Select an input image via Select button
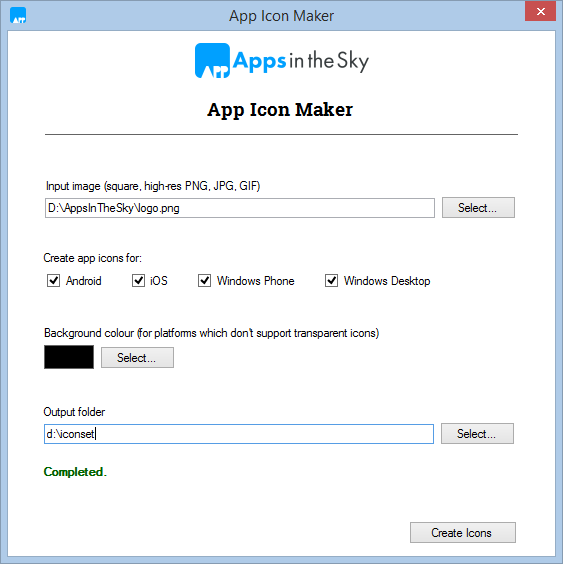 pyautogui.click(x=478, y=208)
